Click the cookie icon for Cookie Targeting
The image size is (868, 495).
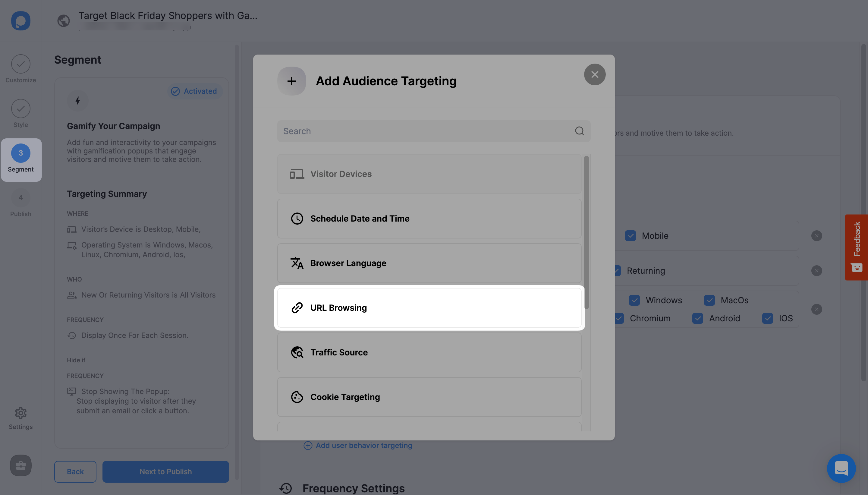[297, 397]
